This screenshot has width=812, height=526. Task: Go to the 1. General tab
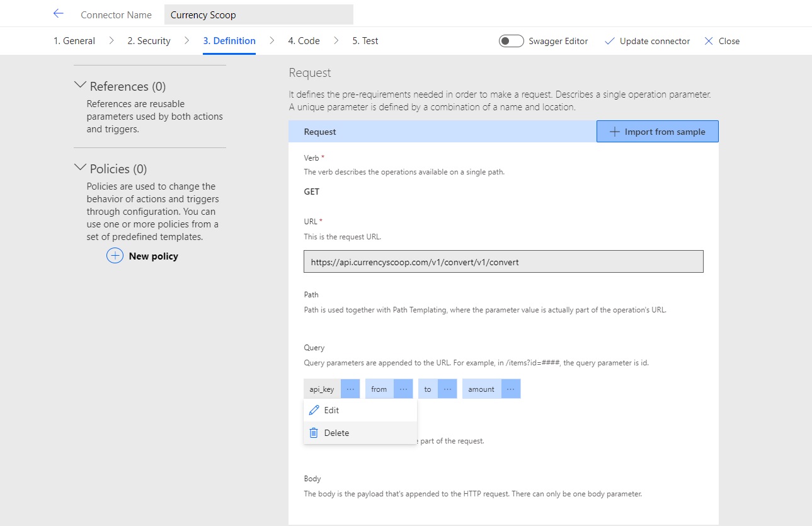click(x=74, y=40)
